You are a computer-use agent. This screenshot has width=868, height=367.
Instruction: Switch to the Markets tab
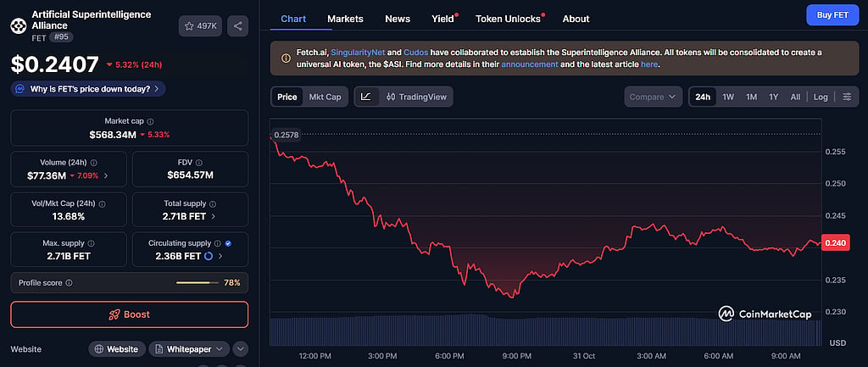pos(346,19)
